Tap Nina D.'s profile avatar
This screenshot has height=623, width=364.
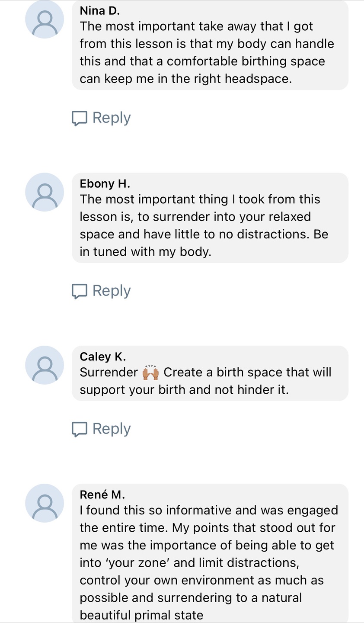click(45, 19)
